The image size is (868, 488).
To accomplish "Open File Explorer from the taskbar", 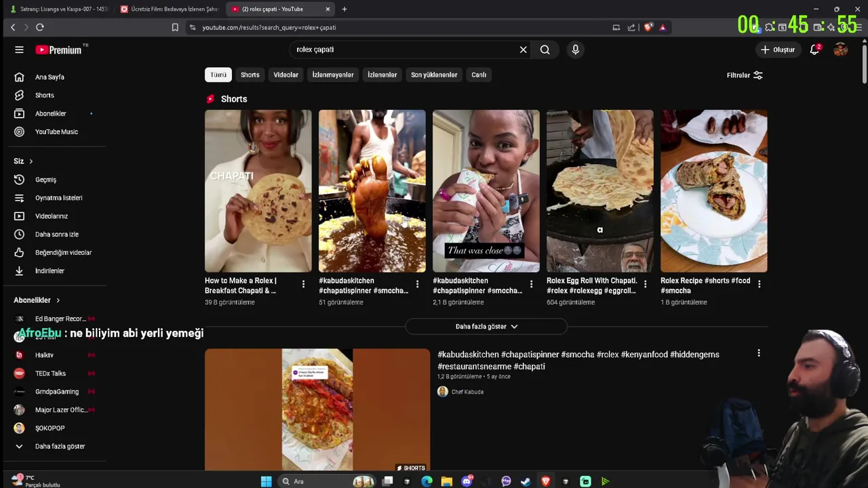I will pos(446,481).
